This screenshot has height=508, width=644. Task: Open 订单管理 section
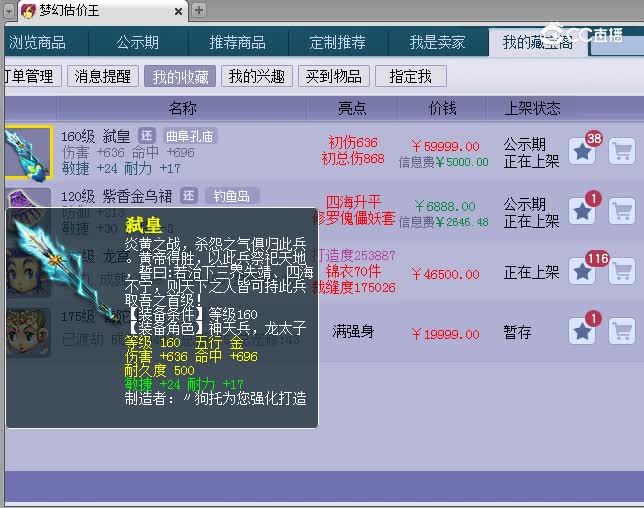(x=33, y=76)
